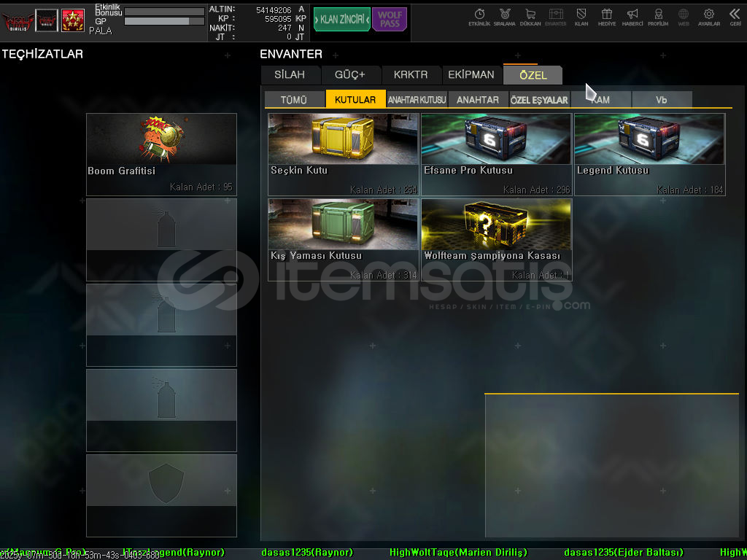Switch to the Krktr tab
The width and height of the screenshot is (747, 560).
(x=411, y=75)
